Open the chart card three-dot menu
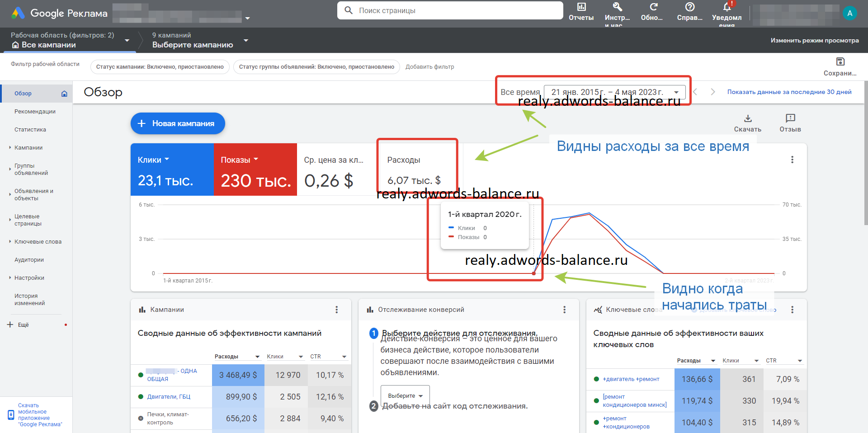 (792, 160)
